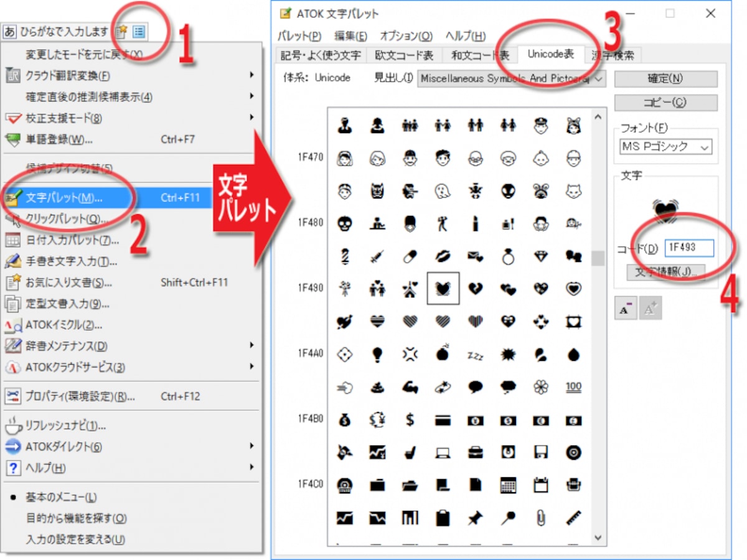Click scrollbar thumb of character grid
This screenshot has width=747, height=560.
pyautogui.click(x=598, y=258)
